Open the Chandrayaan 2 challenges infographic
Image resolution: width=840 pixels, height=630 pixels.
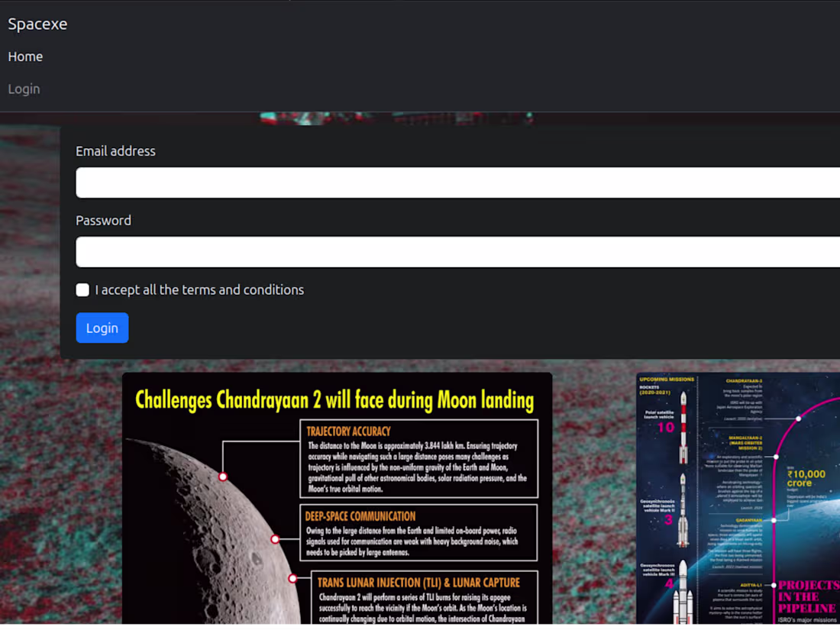[337, 498]
